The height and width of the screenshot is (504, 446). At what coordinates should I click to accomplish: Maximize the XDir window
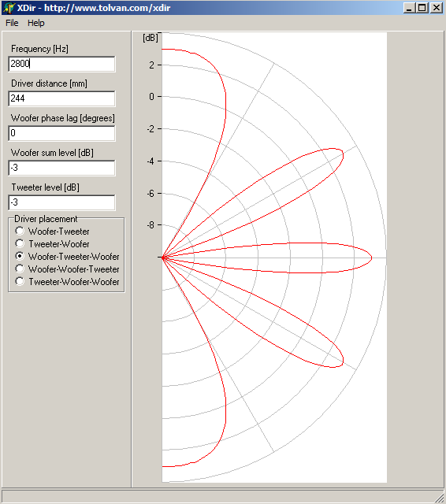(x=422, y=8)
